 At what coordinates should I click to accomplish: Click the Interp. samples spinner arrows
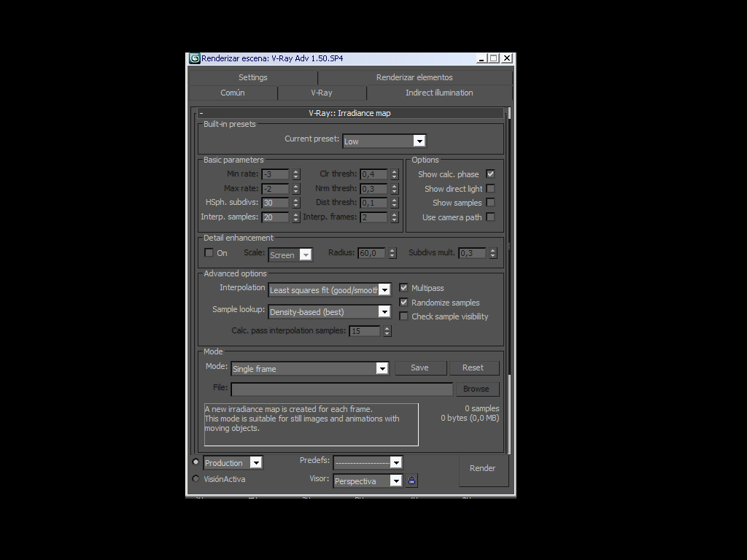click(296, 217)
